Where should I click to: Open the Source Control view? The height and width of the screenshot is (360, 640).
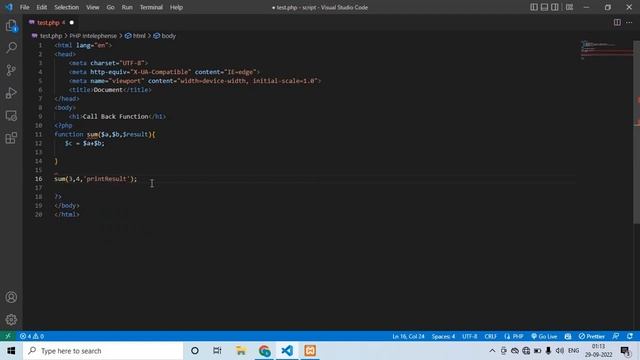[11, 70]
